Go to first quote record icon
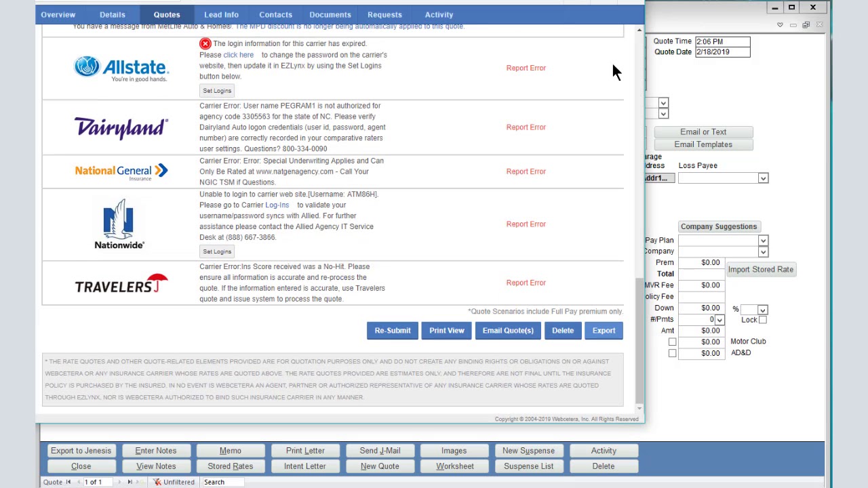The width and height of the screenshot is (868, 488). 68,482
